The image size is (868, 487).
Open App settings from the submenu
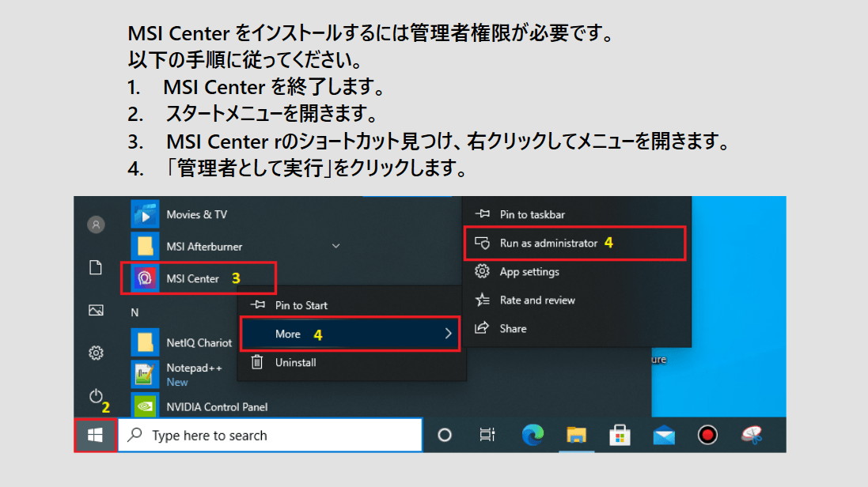(x=576, y=272)
